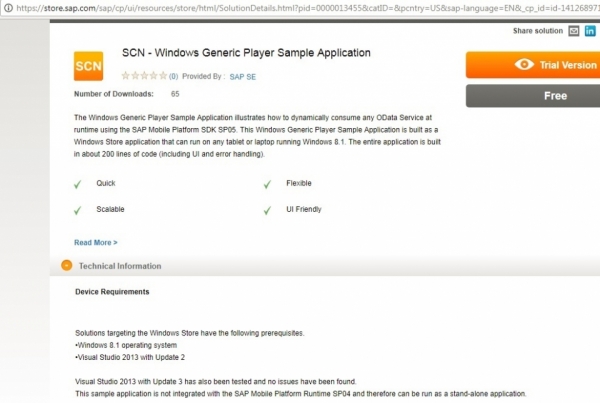Click the gray Free button

click(x=532, y=96)
